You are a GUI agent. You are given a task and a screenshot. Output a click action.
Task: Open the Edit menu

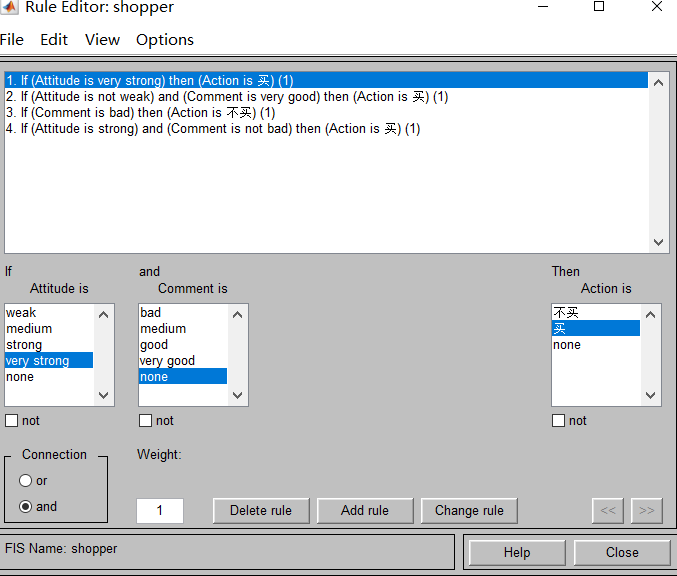[x=54, y=40]
